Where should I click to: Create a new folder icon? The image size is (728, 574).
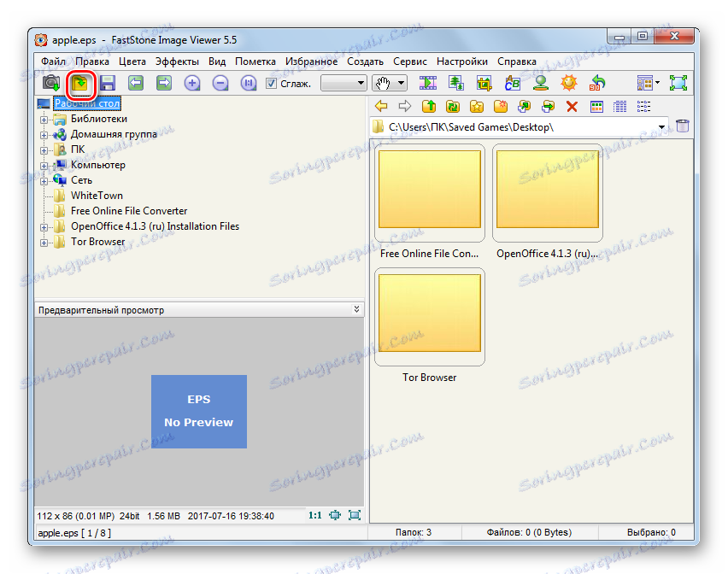coord(501,107)
